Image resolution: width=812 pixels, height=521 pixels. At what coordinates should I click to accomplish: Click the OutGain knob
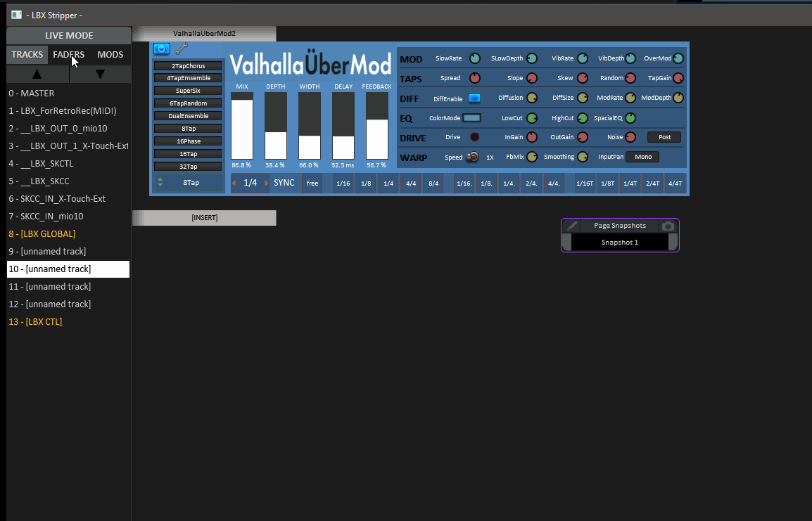[583, 137]
